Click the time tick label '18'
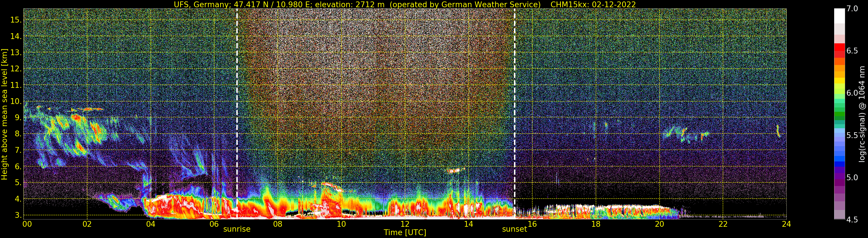Image resolution: width=868 pixels, height=238 pixels. pyautogui.click(x=596, y=224)
